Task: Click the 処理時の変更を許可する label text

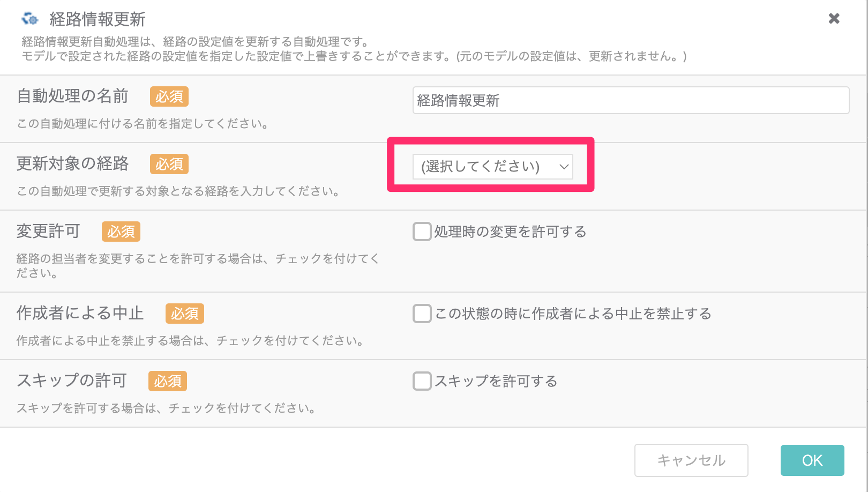Action: (x=510, y=232)
